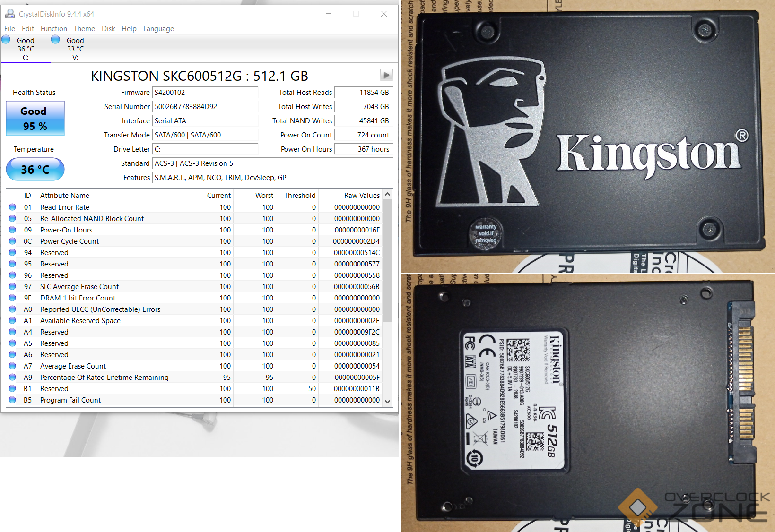Click the Power On Hours value
This screenshot has height=532, width=775.
pyautogui.click(x=364, y=149)
